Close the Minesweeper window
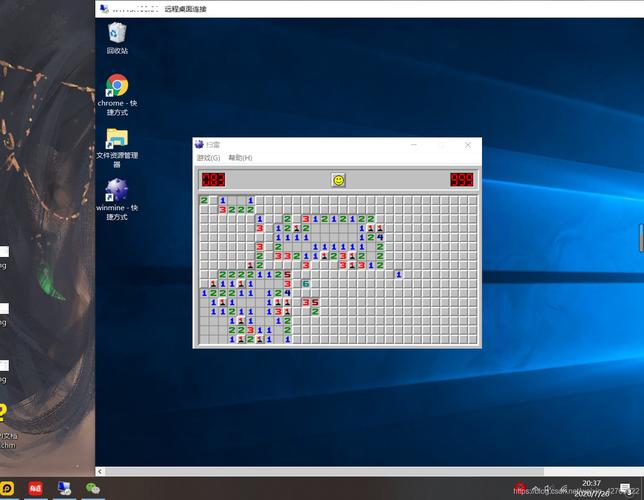 click(468, 145)
